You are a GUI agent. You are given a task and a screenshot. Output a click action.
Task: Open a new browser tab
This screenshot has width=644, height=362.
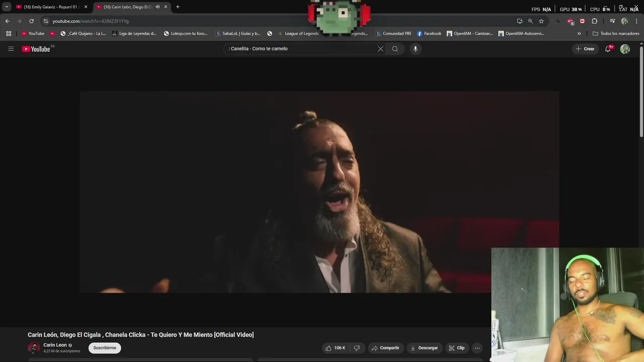pos(178,7)
